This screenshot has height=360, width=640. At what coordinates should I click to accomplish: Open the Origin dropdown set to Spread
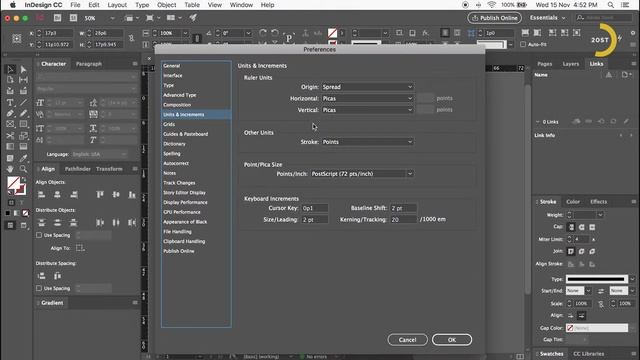[367, 87]
